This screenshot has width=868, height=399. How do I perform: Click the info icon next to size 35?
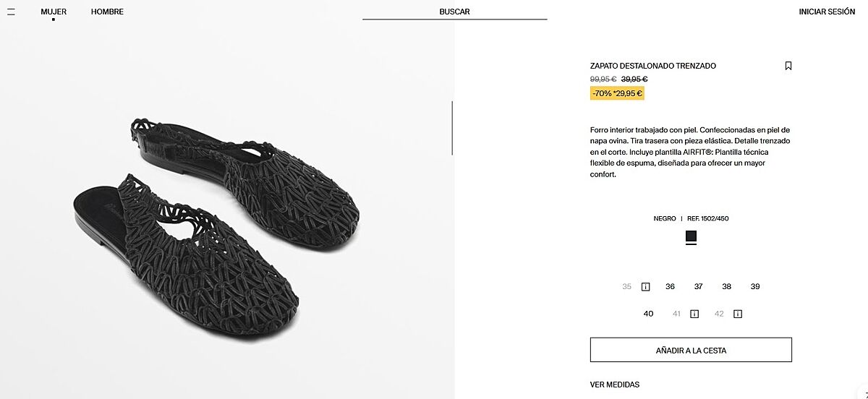pos(646,287)
